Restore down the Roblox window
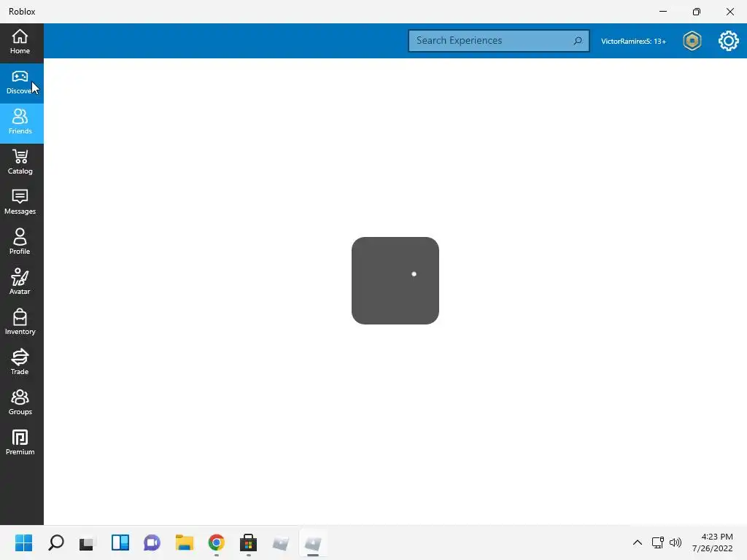 [x=697, y=12]
